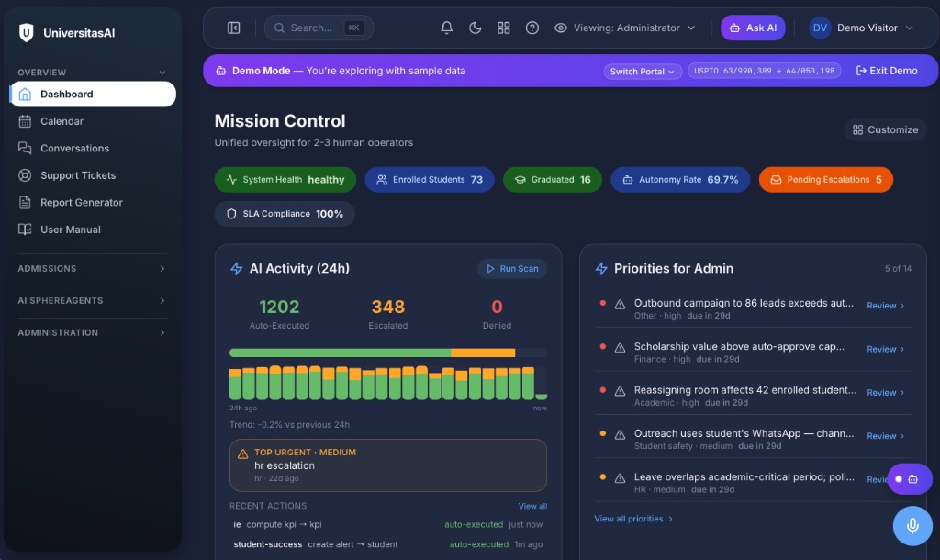This screenshot has height=560, width=940.
Task: Click the lightning icon beside AI Activity
Action: coord(237,269)
